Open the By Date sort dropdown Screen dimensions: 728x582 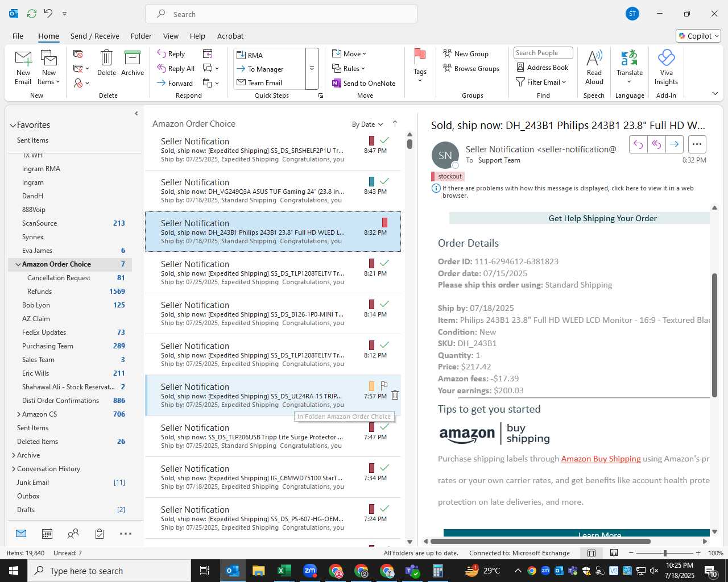[x=367, y=124]
